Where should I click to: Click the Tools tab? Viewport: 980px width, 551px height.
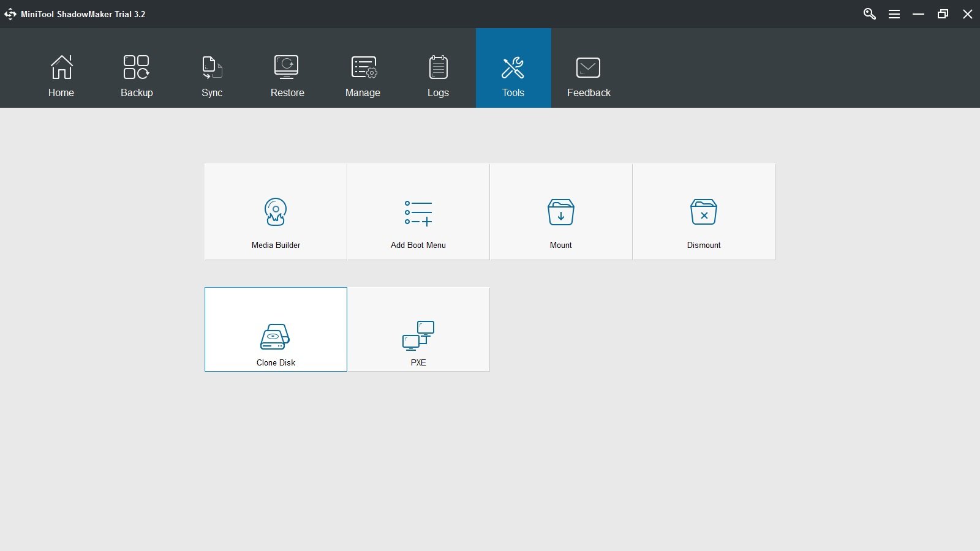pyautogui.click(x=513, y=68)
